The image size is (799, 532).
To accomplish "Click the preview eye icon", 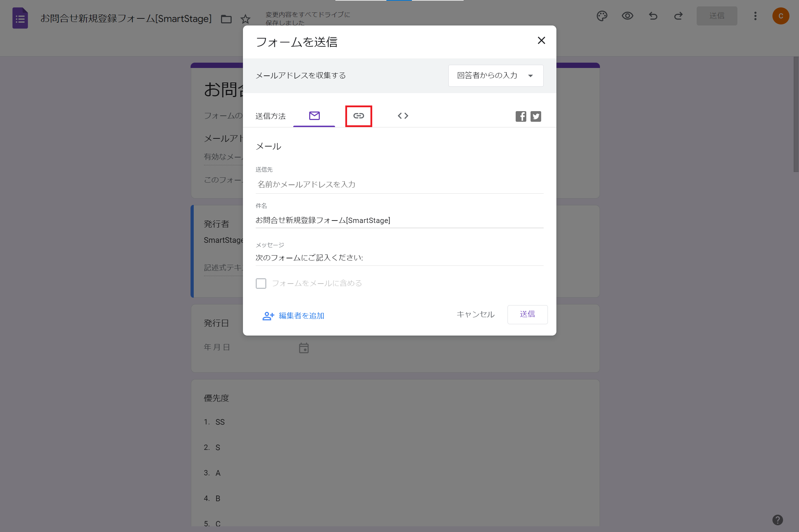I will pyautogui.click(x=628, y=16).
